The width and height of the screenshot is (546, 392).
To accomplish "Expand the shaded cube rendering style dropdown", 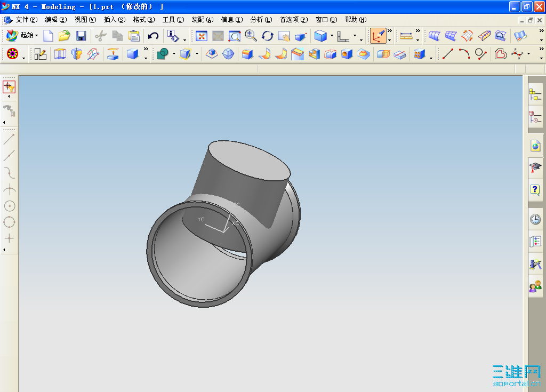I will [332, 36].
